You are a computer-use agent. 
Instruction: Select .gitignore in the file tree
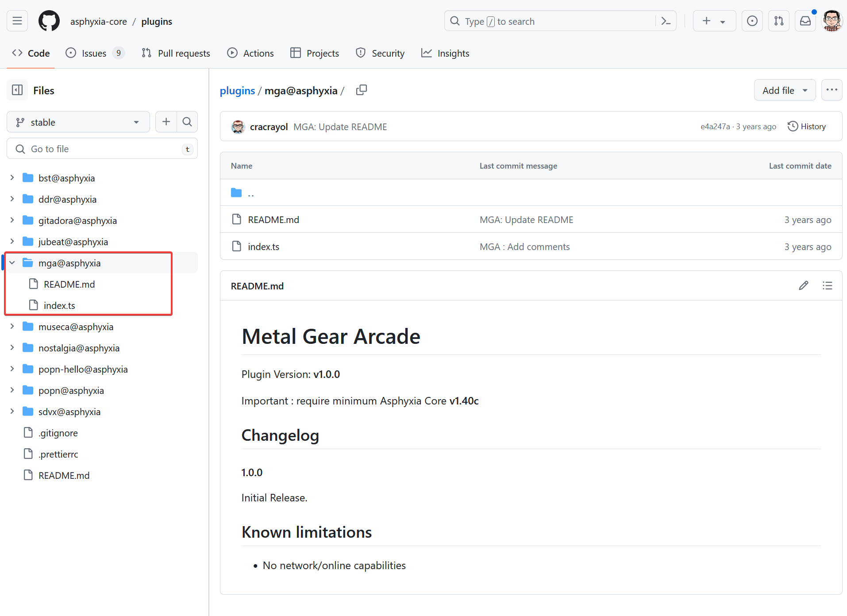pyautogui.click(x=58, y=433)
